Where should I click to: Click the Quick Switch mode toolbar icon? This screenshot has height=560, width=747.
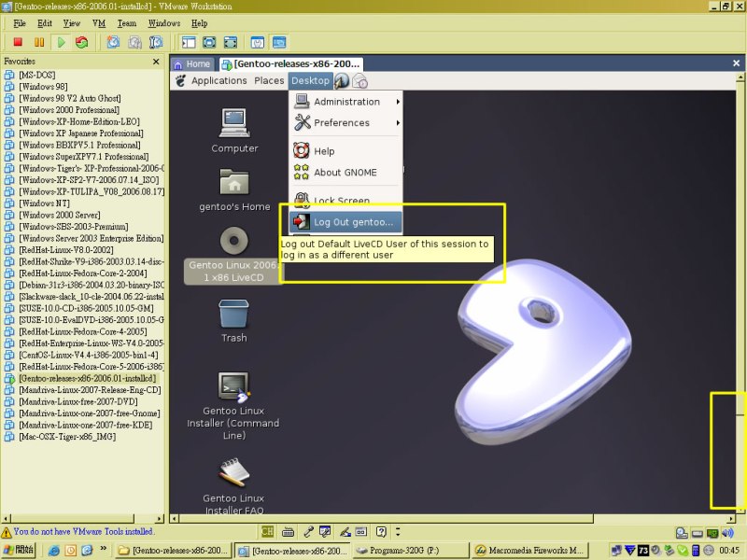209,42
